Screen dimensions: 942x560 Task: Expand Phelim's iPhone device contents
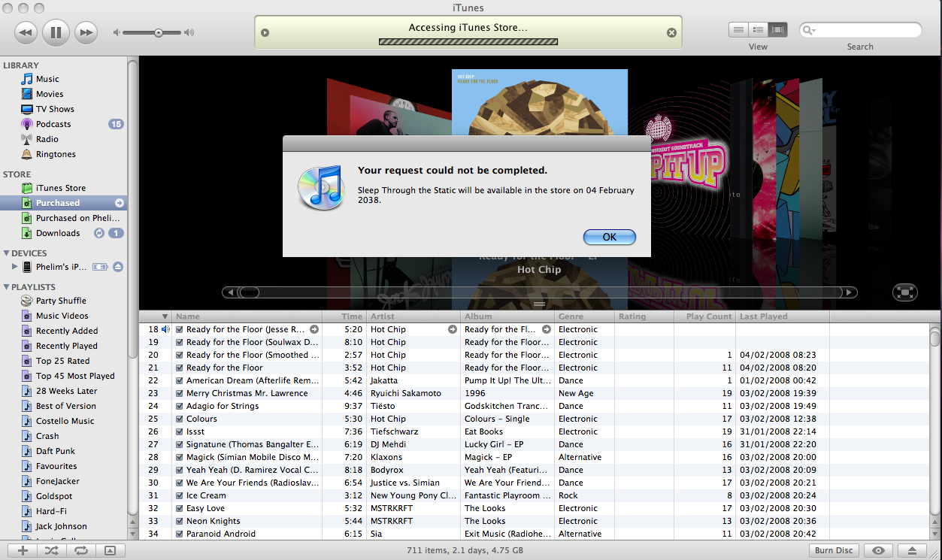pos(14,267)
